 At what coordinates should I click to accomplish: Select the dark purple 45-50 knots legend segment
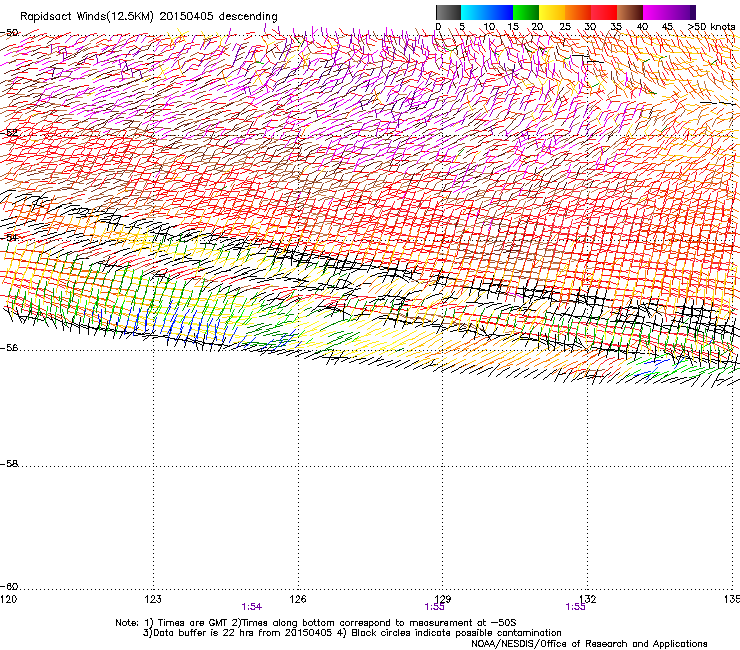click(682, 12)
